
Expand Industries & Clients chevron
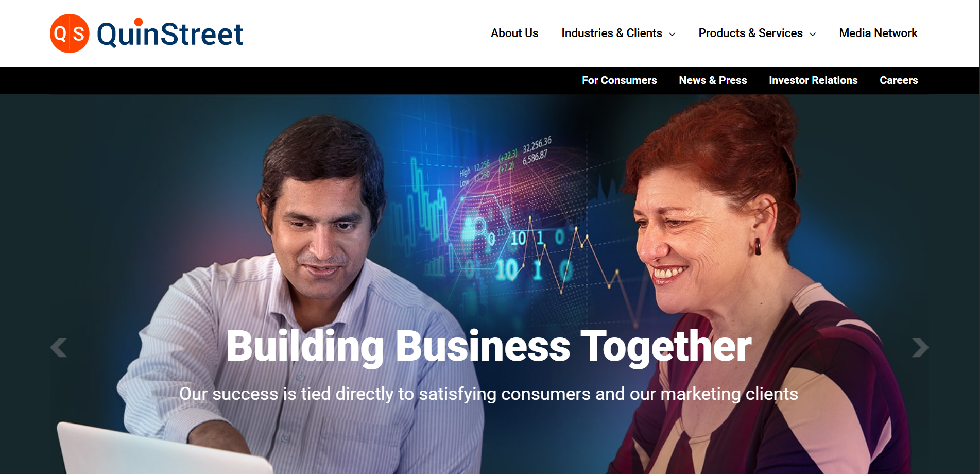672,34
